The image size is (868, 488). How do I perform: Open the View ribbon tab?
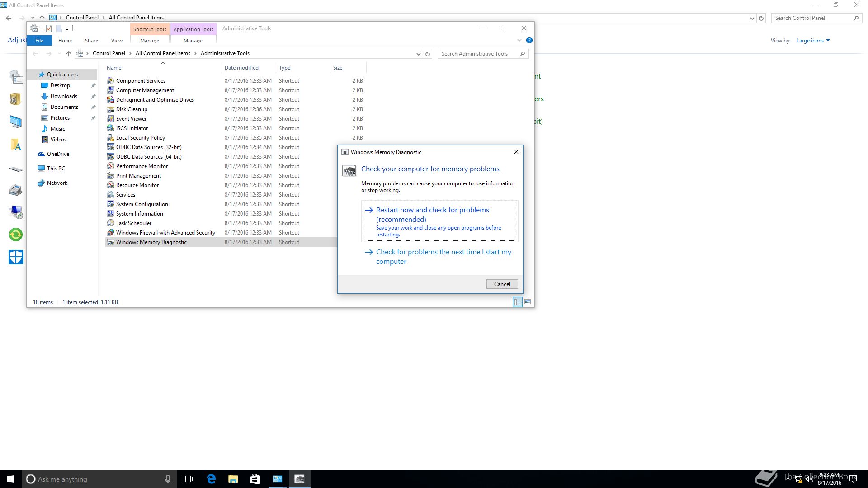(117, 41)
